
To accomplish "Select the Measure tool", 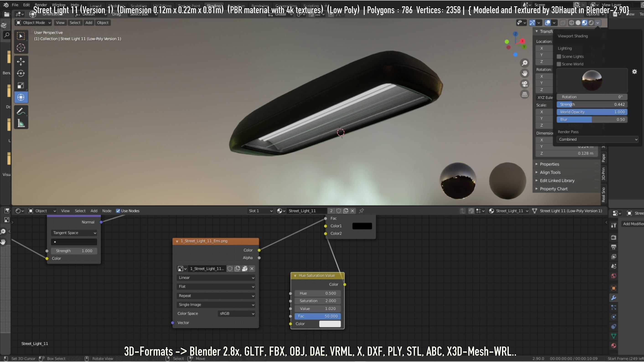I will [x=21, y=123].
